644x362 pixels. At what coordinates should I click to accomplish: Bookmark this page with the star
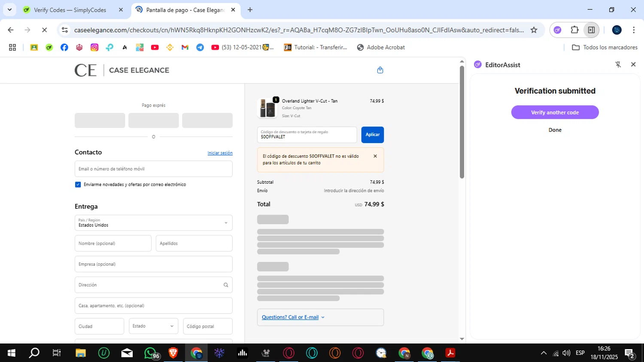coord(534,30)
